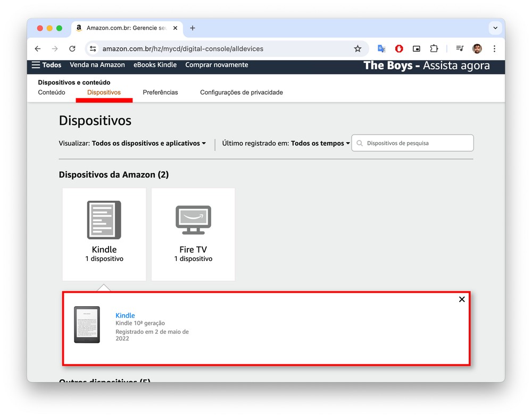Click the Kindle device category icon
This screenshot has width=532, height=418.
(x=104, y=220)
